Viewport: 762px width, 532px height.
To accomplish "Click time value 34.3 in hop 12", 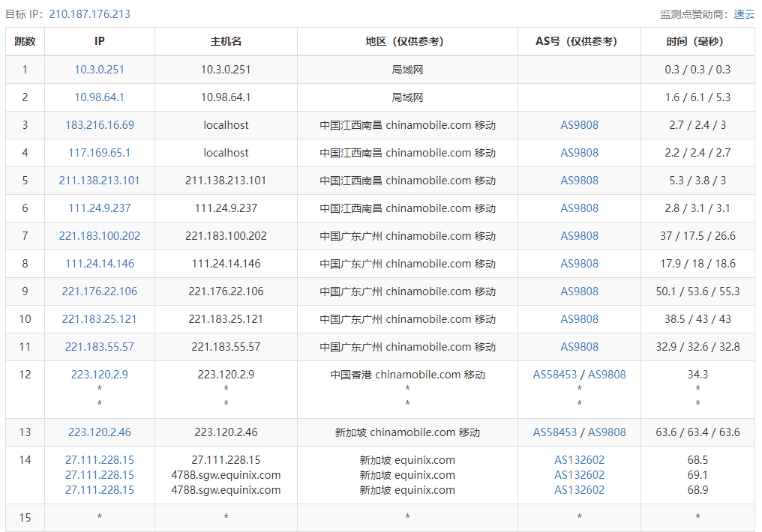I will (697, 374).
